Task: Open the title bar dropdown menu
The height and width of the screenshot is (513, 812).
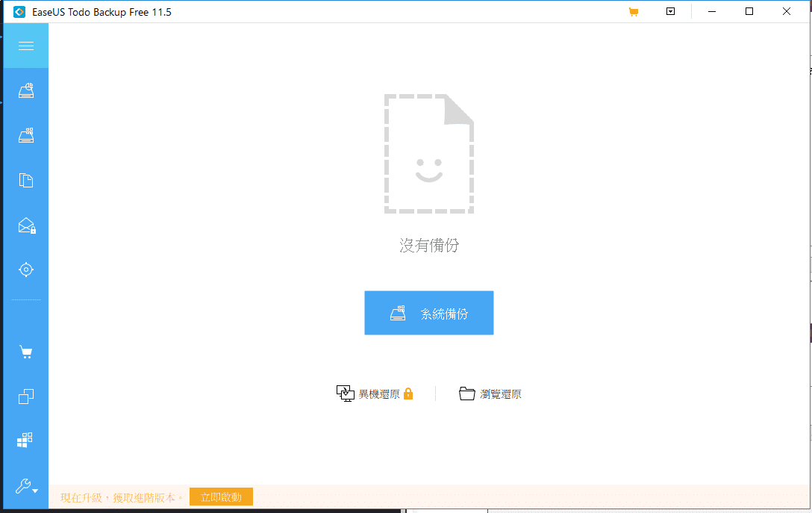Action: tap(671, 11)
